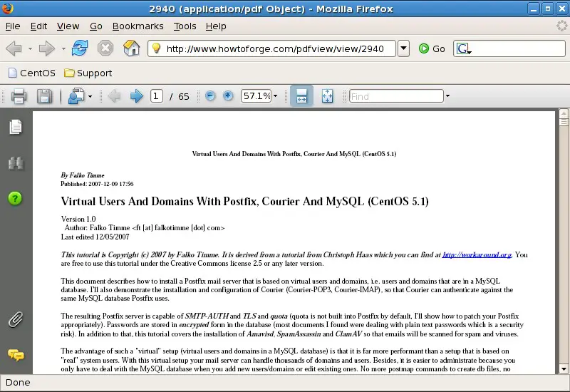Screen dimensions: 570x392
Task: Click the "Published: 2007-12-09 17:56" text
Action: click(97, 184)
